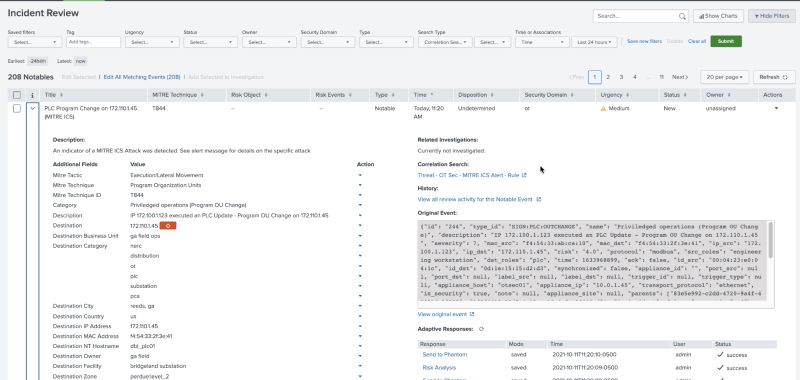Open action menu for Destination MAC Address
Image resolution: width=800 pixels, height=380 pixels.
coord(360,336)
